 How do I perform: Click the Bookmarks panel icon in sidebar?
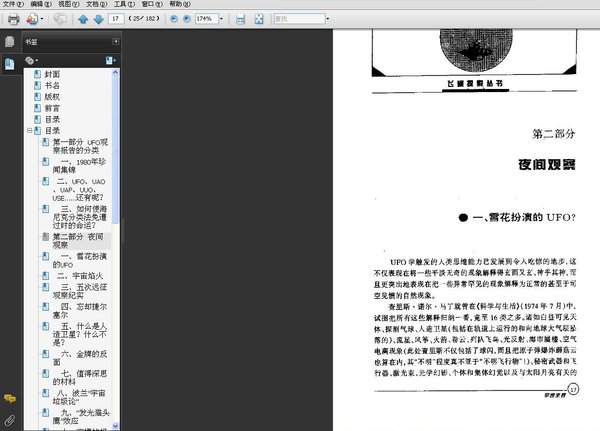click(x=10, y=64)
